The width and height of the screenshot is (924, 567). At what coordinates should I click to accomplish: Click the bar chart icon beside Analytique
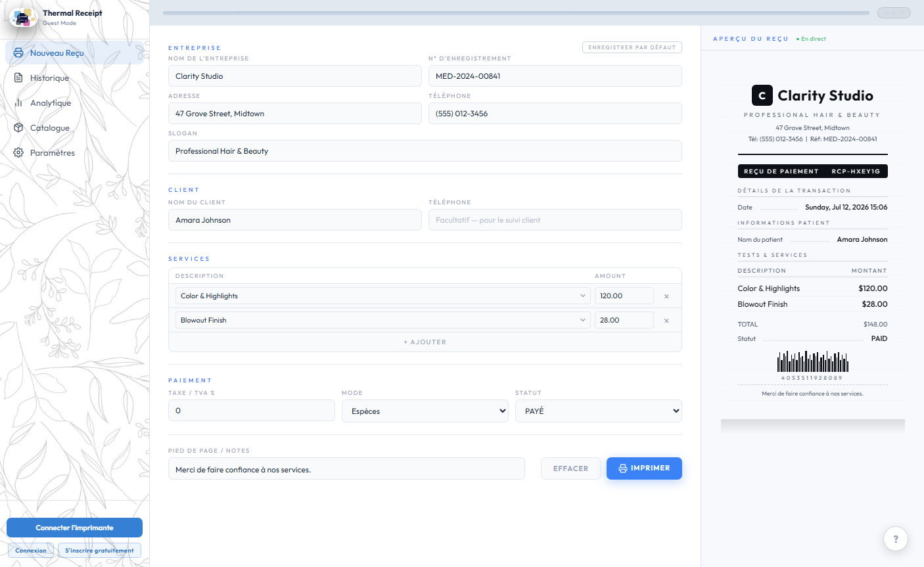tap(18, 102)
